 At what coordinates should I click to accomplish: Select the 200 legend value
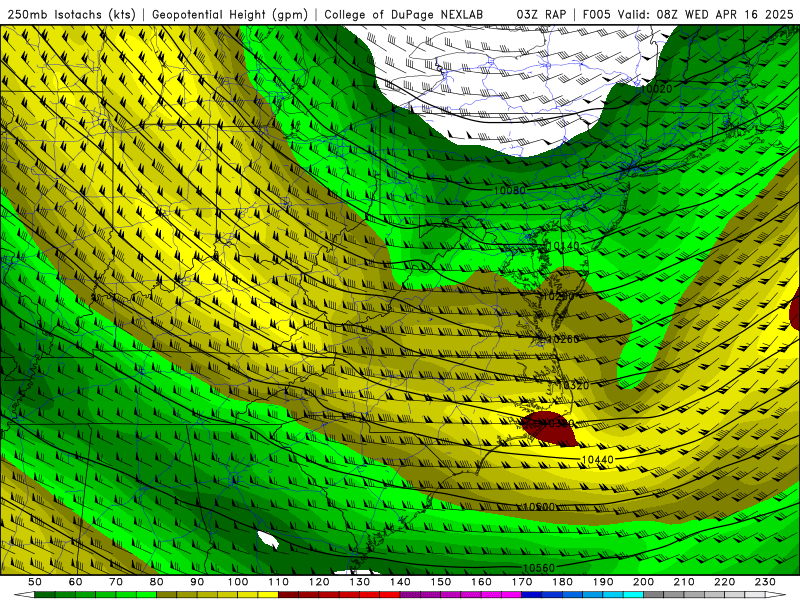pos(643,582)
